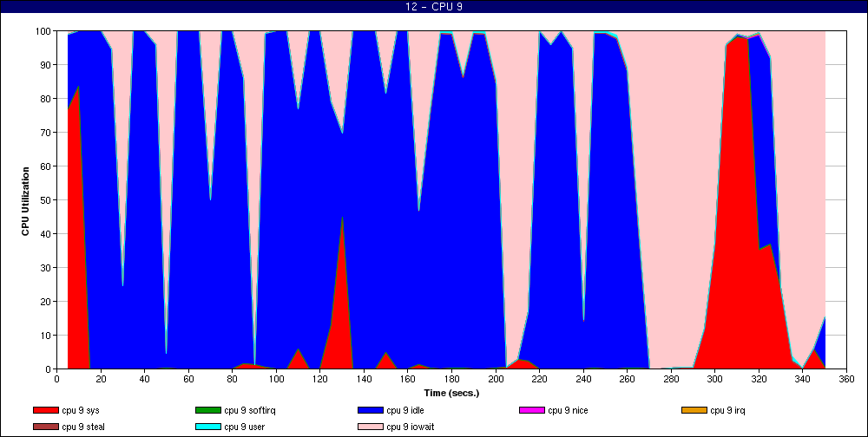The image size is (868, 437).
Task: Select the 'cpu 9 nice' legend label
Action: coord(568,410)
